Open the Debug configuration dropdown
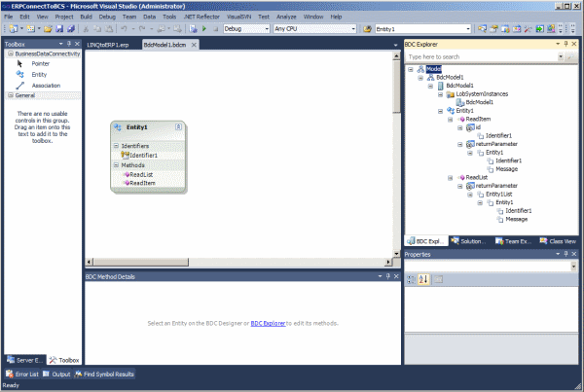Viewport: 584px width, 392px height. (x=267, y=28)
